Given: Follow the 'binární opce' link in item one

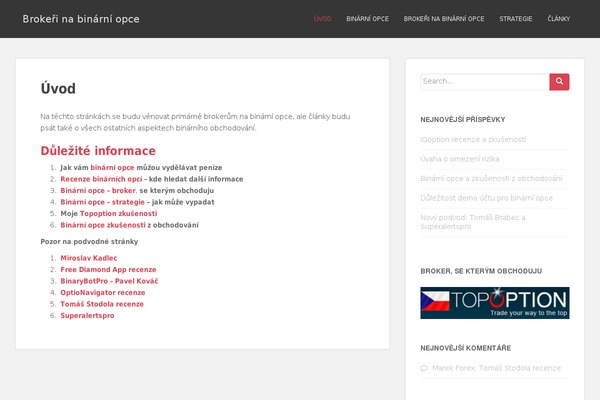Looking at the screenshot, I should click(112, 168).
